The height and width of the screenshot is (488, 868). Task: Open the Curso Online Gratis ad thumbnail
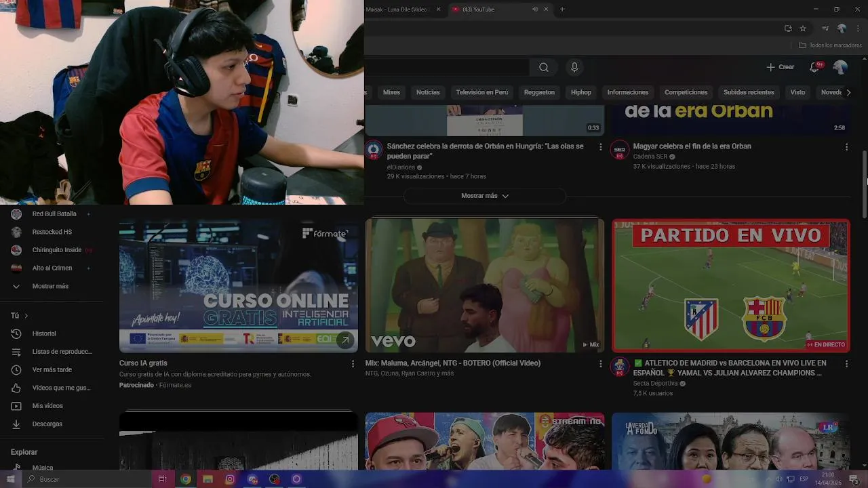point(239,285)
